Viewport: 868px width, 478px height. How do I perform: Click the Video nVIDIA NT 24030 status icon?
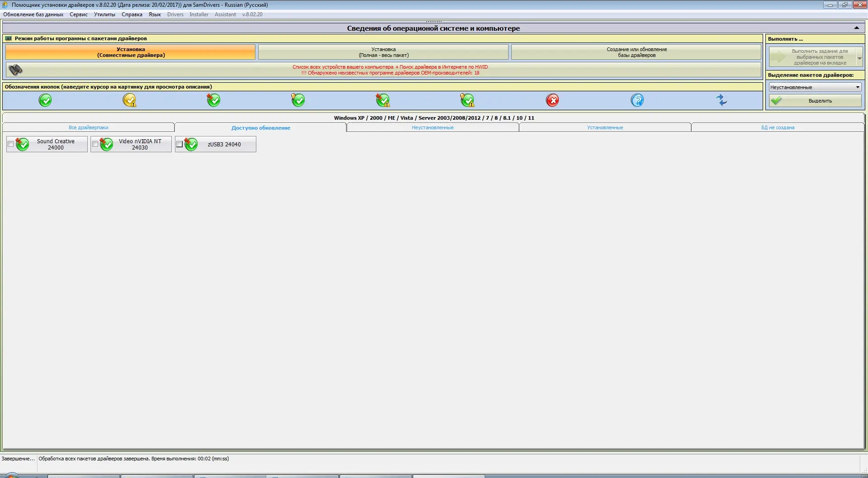[x=106, y=144]
